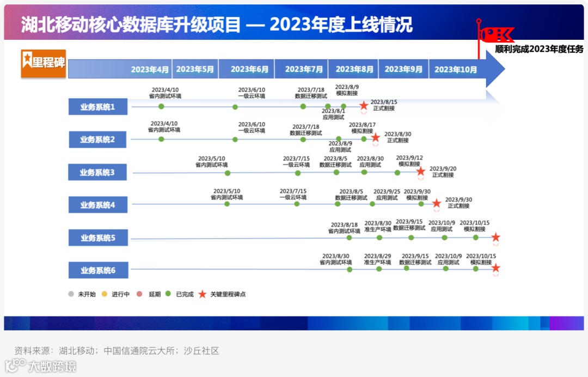Screen dimensions: 588x377
Task: Click the red 延期 legend dot
Action: click(x=139, y=294)
